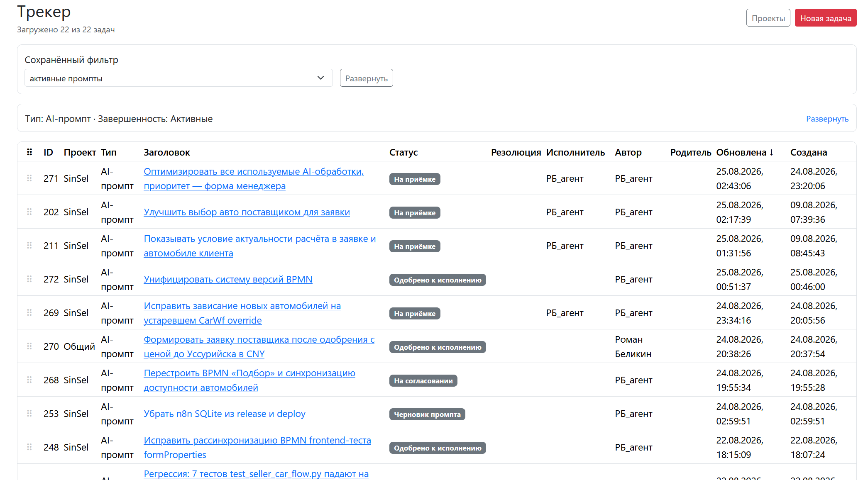Viewport: 868px width, 480px height.
Task: Open task 'Перестроить BPMN «Подбор» и синхронизацию'
Action: point(249,380)
